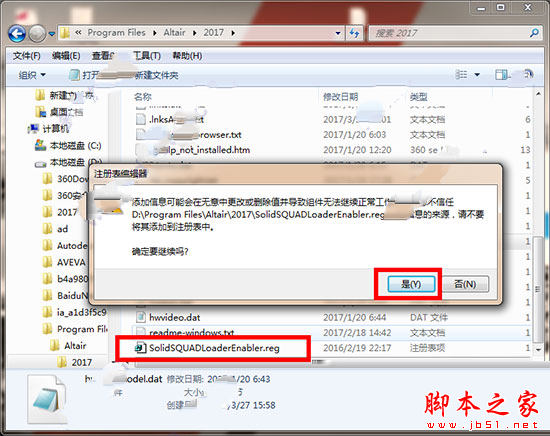Click the 修改日期 column header

tap(340, 96)
